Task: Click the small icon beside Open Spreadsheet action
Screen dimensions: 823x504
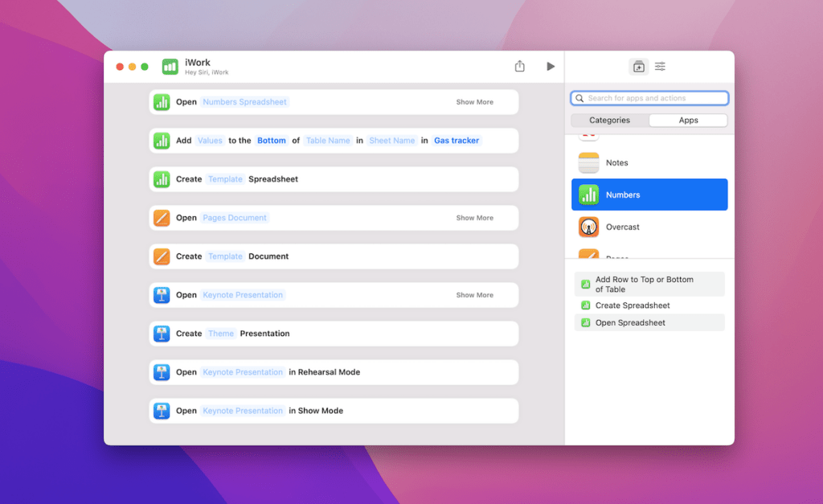Action: [x=585, y=323]
